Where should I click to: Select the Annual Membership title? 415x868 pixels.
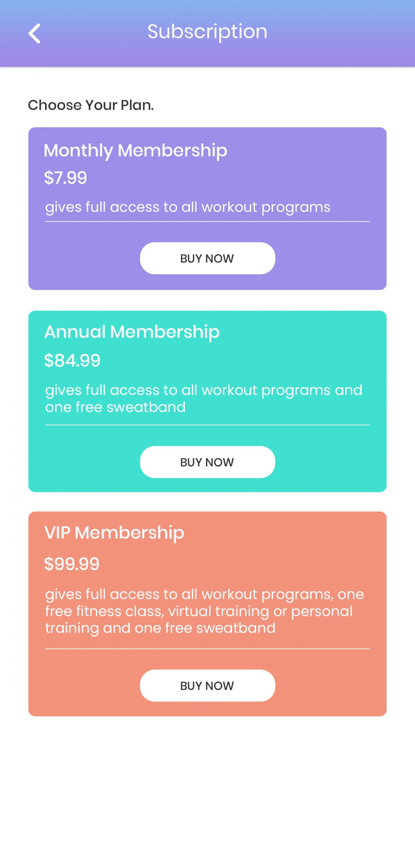click(132, 332)
